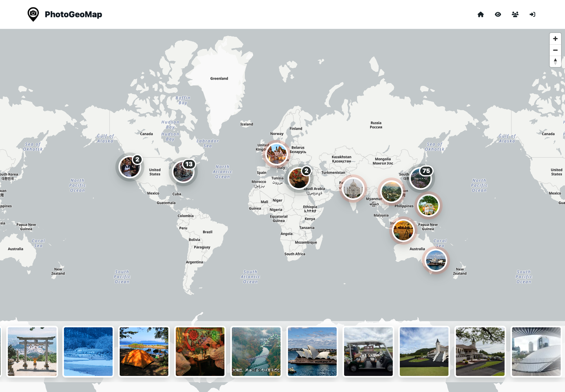Select the Sydney Opera House strip thumbnail
Screen dimensions: 565x392
pyautogui.click(x=312, y=352)
